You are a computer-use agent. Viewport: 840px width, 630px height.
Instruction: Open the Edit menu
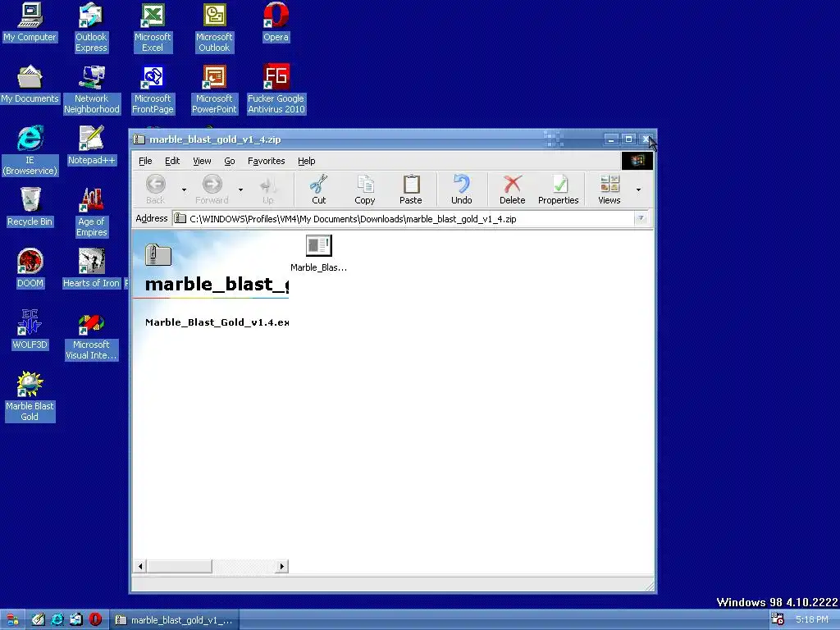coord(172,161)
